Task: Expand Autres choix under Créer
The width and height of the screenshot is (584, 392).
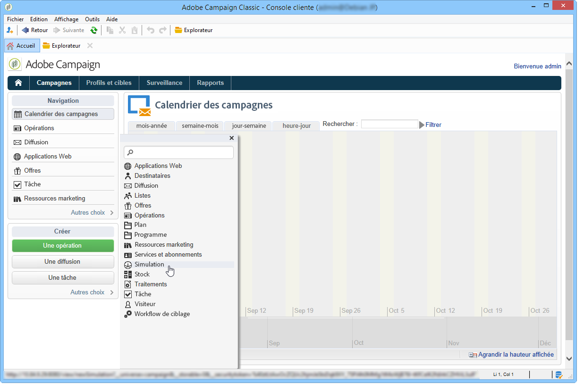Action: coord(92,292)
